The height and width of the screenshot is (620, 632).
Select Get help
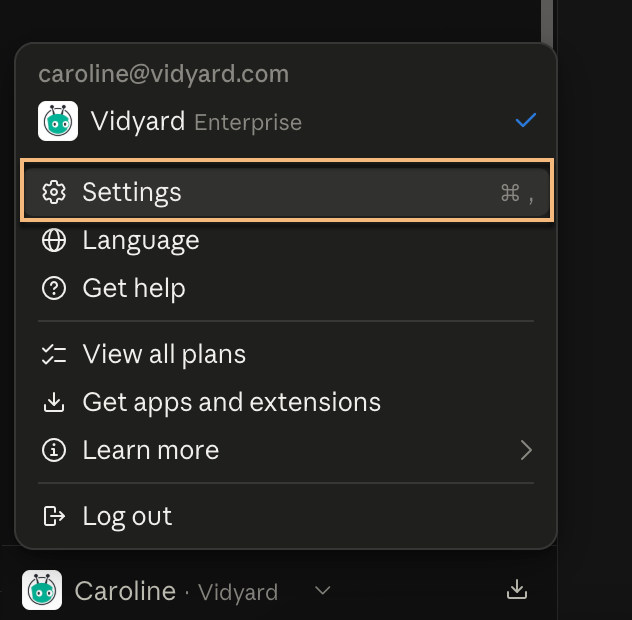tap(287, 288)
